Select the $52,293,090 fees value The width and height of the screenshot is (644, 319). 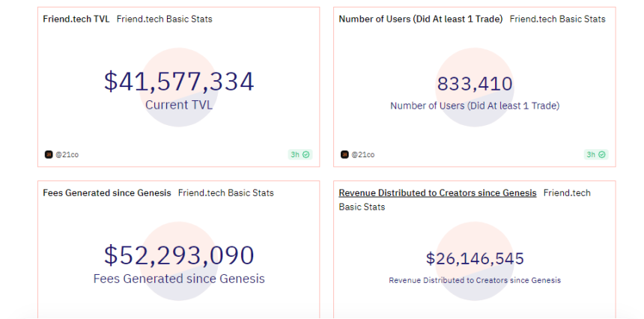point(179,255)
